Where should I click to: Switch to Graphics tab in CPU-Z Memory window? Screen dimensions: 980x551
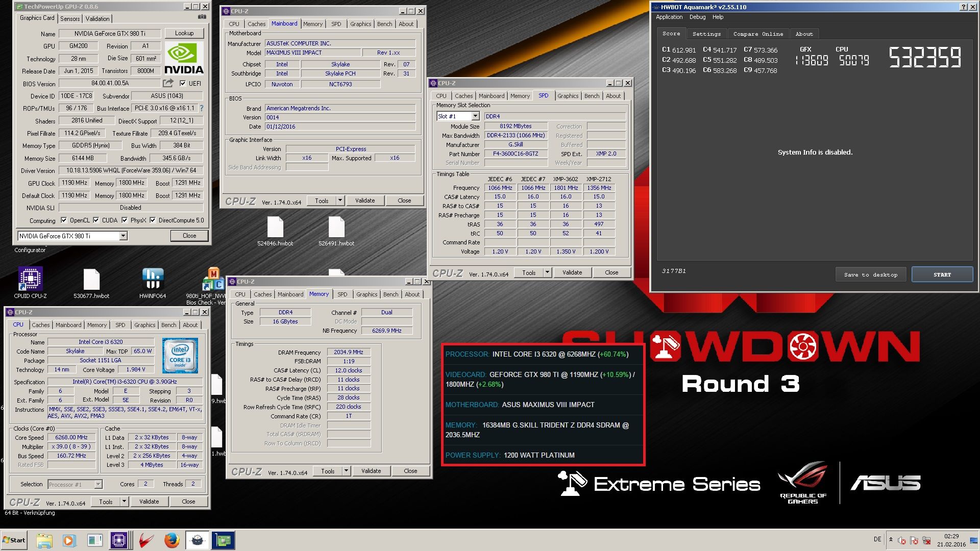pos(366,294)
